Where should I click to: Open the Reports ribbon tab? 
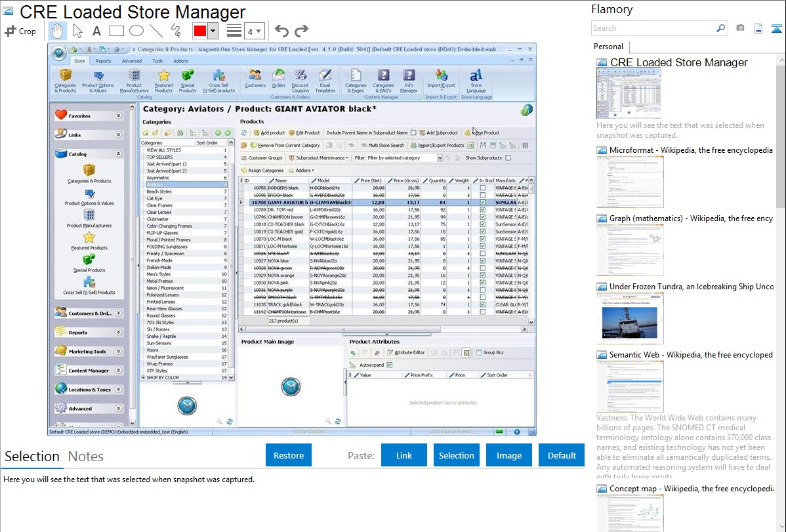tap(103, 60)
